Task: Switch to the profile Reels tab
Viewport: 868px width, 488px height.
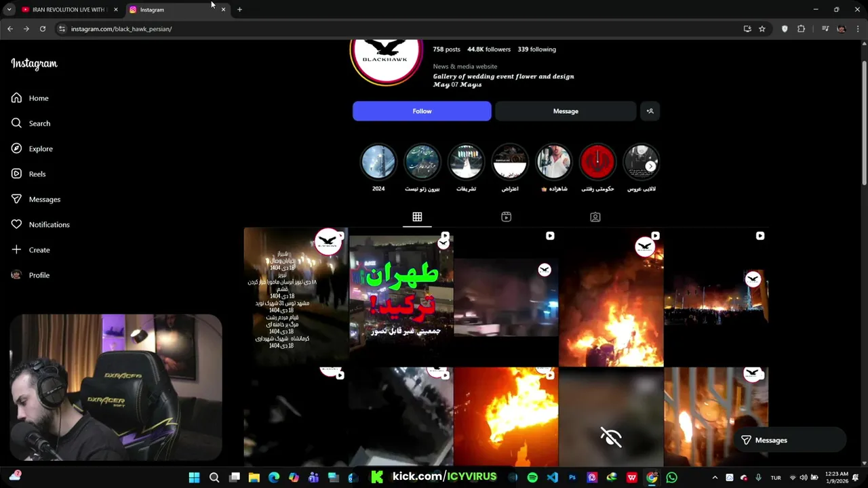Action: click(506, 217)
